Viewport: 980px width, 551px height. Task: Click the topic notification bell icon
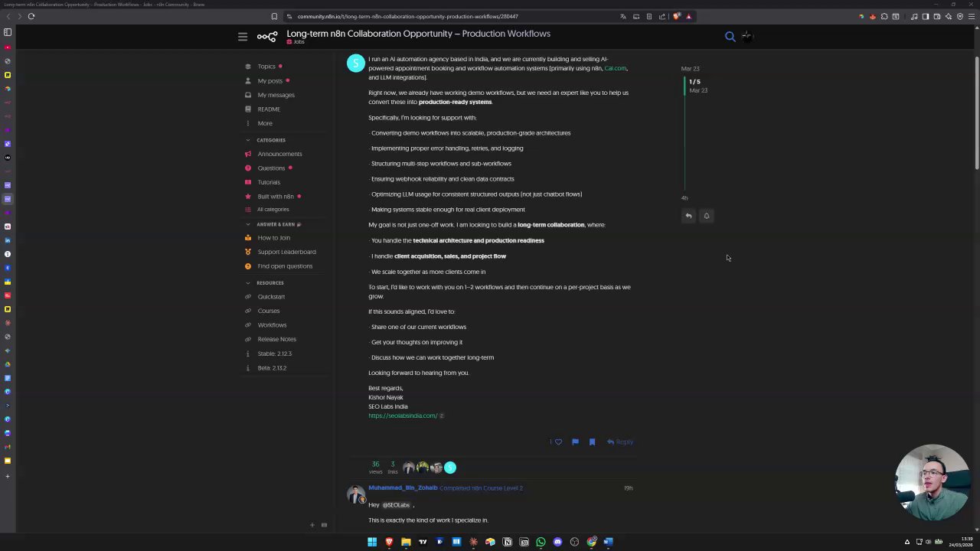coord(707,216)
